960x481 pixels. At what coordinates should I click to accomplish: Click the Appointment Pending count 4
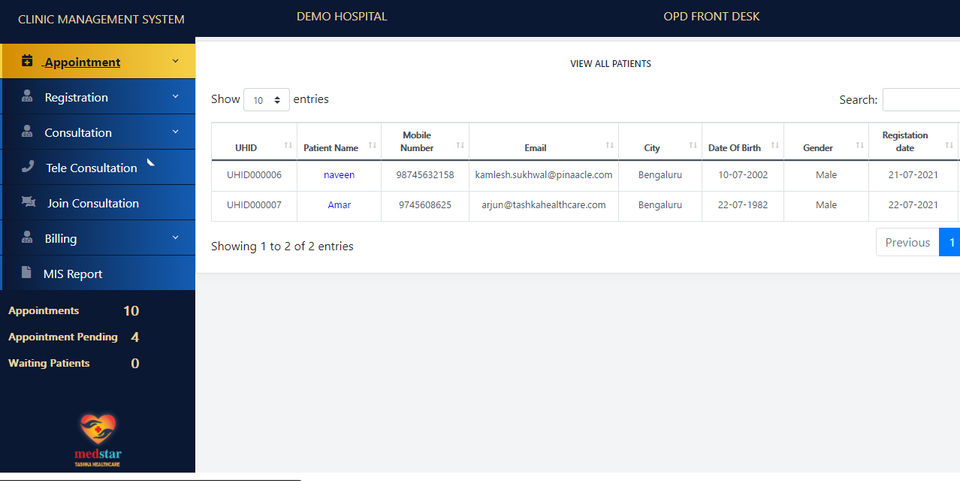(135, 337)
